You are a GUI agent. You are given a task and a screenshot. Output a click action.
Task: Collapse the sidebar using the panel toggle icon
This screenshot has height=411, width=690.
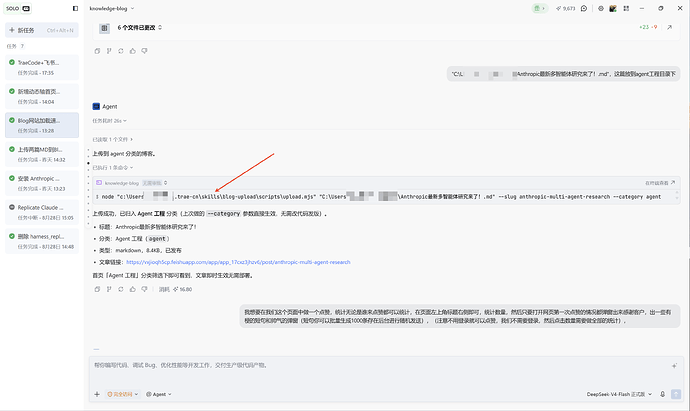click(75, 8)
